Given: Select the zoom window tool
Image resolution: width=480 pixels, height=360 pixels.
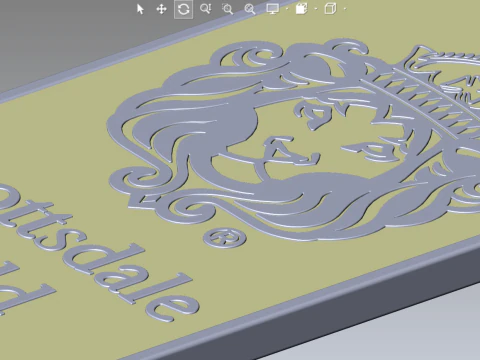Looking at the screenshot, I should tap(228, 9).
